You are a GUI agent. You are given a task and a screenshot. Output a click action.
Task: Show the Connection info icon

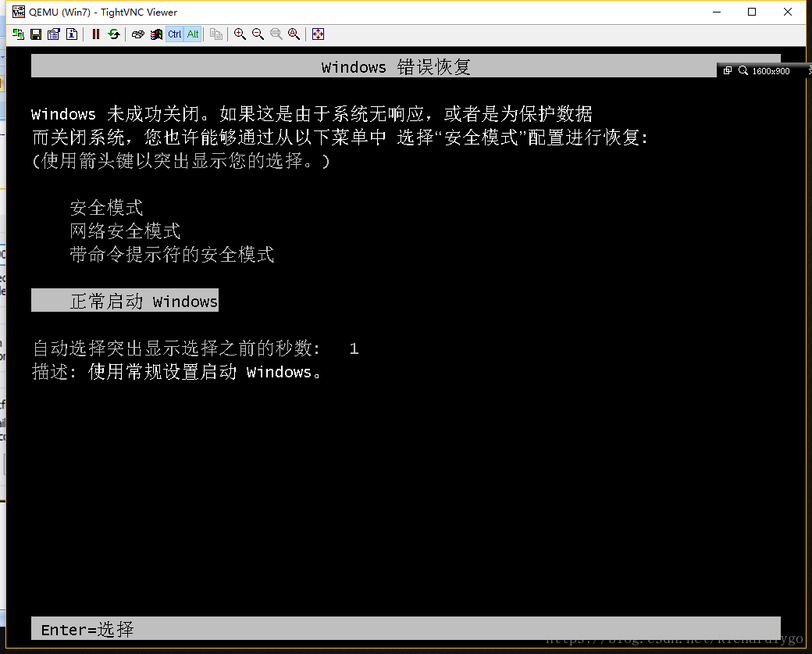click(x=72, y=34)
